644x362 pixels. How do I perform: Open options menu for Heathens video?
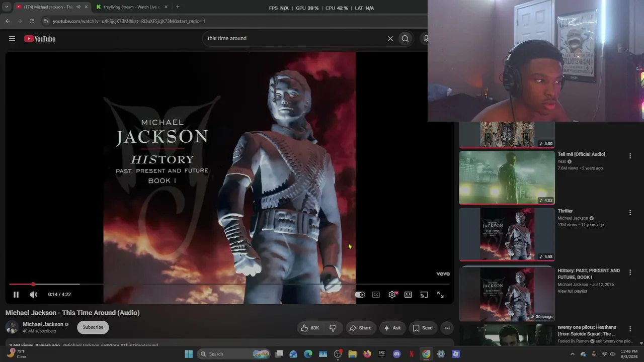pos(630,329)
